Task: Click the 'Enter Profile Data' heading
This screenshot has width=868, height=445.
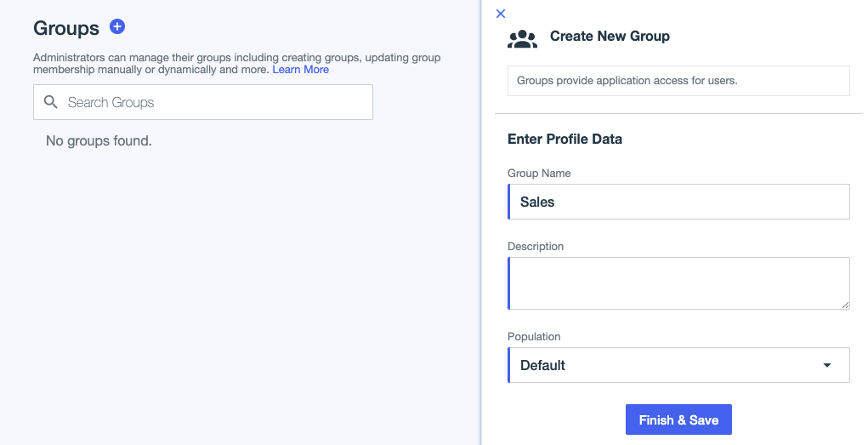Action: pyautogui.click(x=564, y=139)
